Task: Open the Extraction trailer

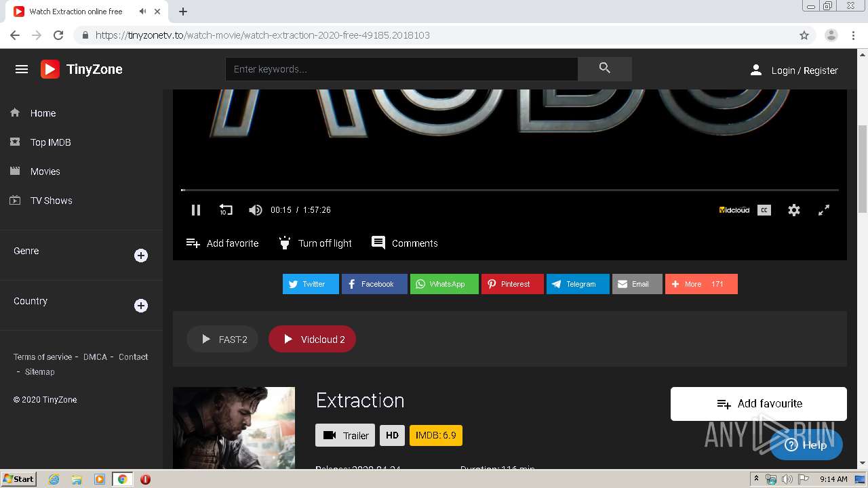Action: click(x=345, y=435)
